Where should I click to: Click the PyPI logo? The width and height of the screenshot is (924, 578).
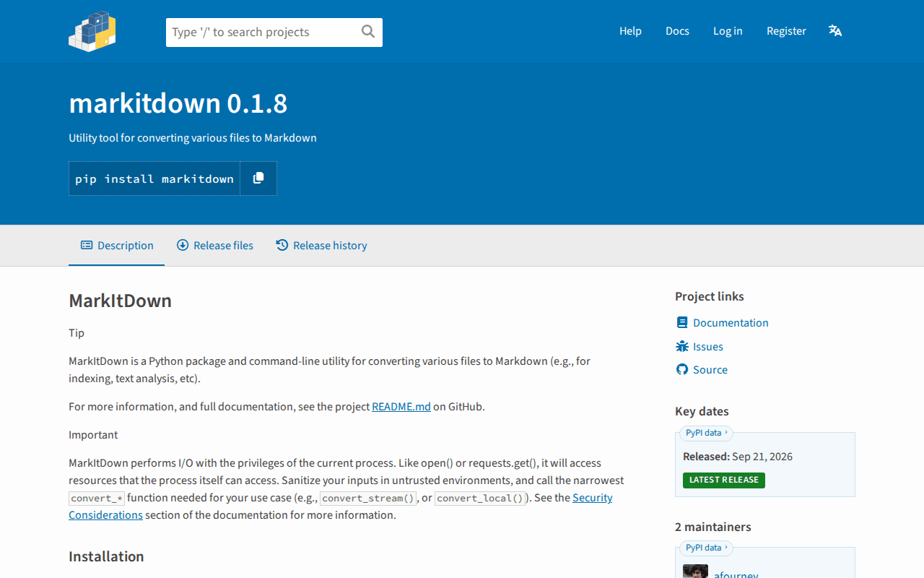(x=92, y=31)
